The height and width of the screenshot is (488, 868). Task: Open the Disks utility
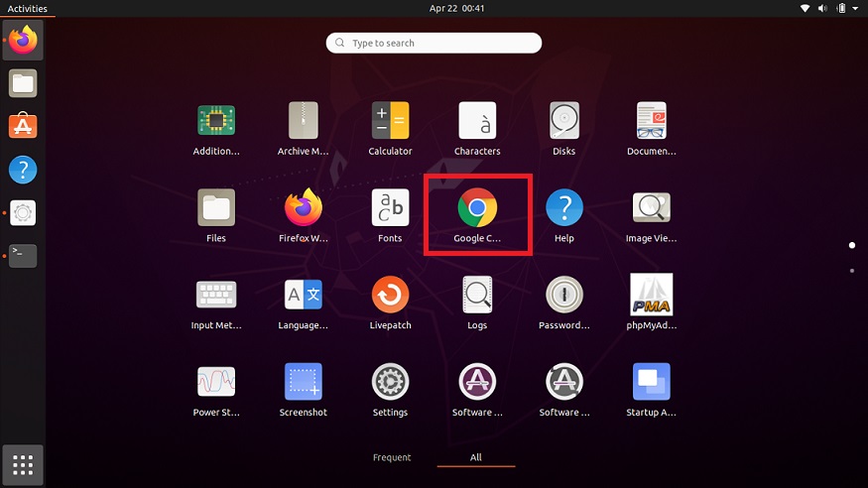point(564,121)
